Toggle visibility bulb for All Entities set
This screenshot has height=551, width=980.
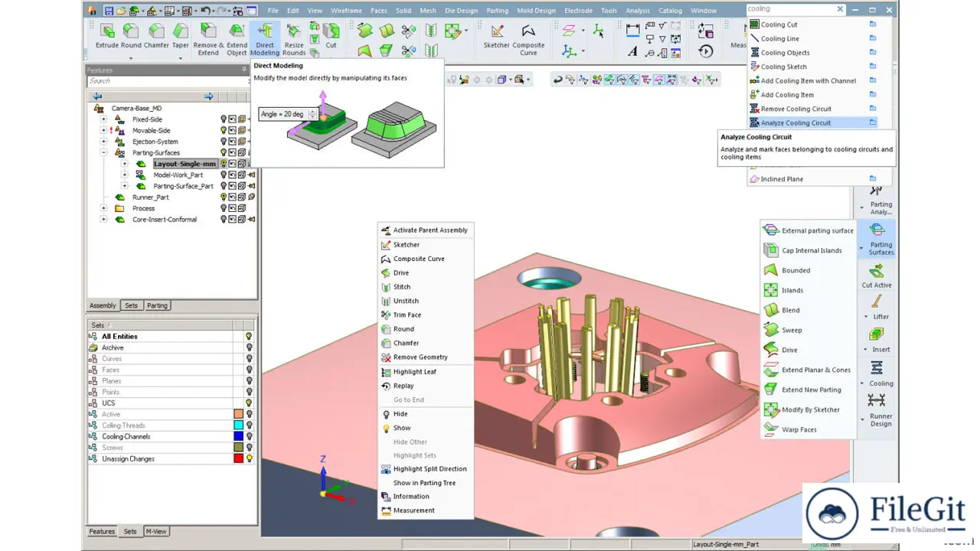tap(249, 337)
